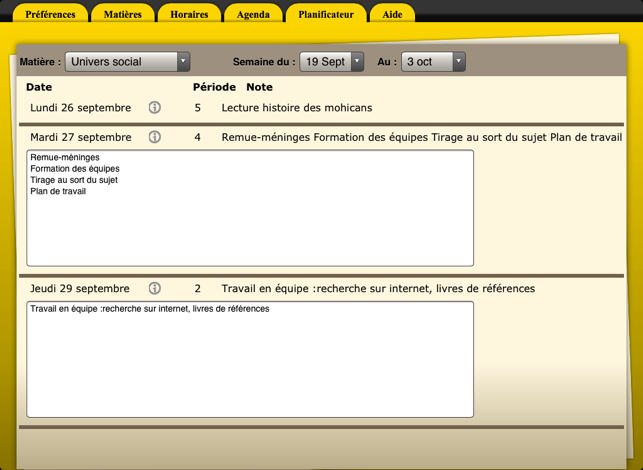Click the Note column header
Viewport: 643px width, 470px height.
pyautogui.click(x=260, y=87)
